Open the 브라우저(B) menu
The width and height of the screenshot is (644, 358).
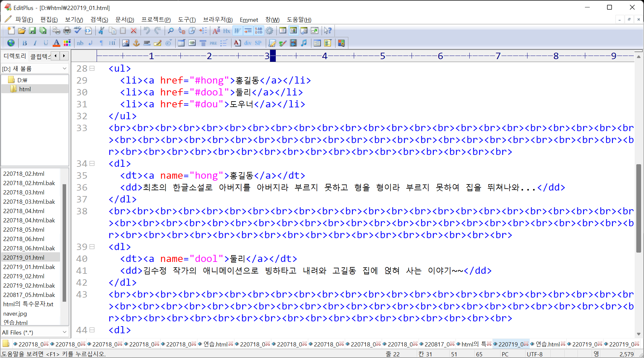point(218,20)
